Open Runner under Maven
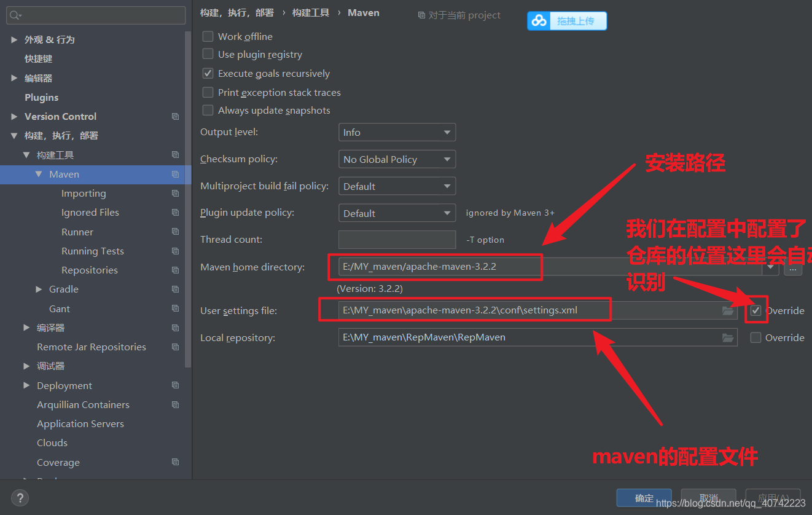This screenshot has width=812, height=515. point(77,232)
